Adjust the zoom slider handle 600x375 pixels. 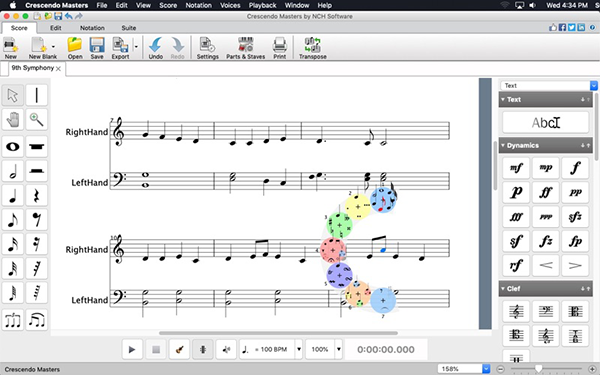(x=538, y=369)
